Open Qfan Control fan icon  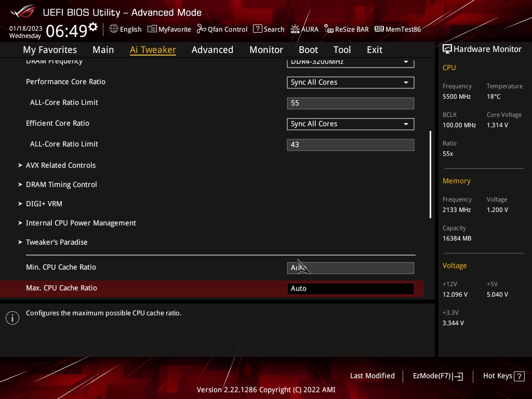[201, 29]
